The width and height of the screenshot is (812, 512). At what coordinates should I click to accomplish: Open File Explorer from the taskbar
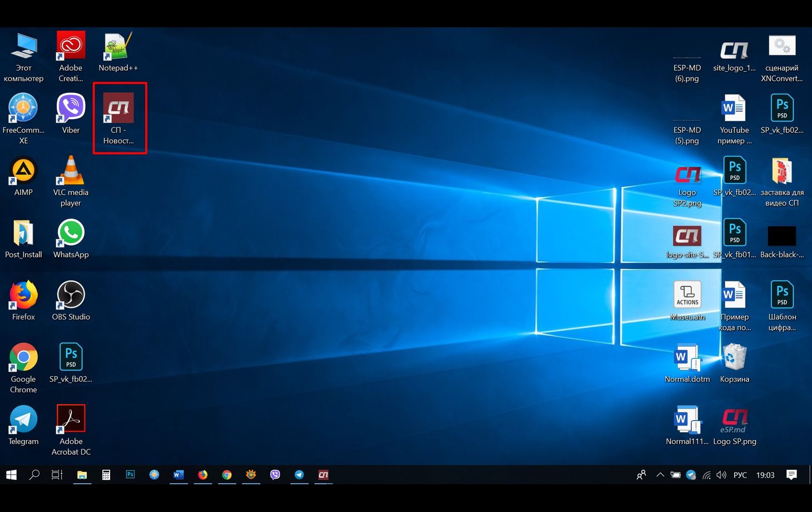[x=82, y=475]
